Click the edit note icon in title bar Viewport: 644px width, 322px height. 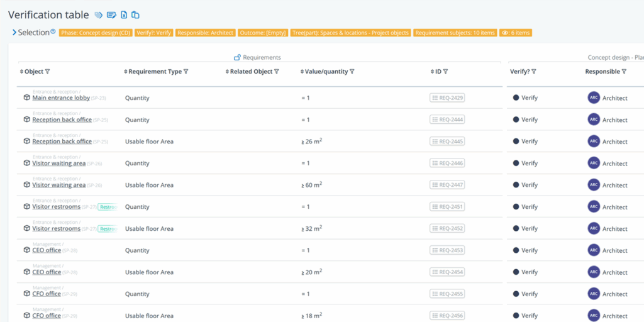pos(111,15)
